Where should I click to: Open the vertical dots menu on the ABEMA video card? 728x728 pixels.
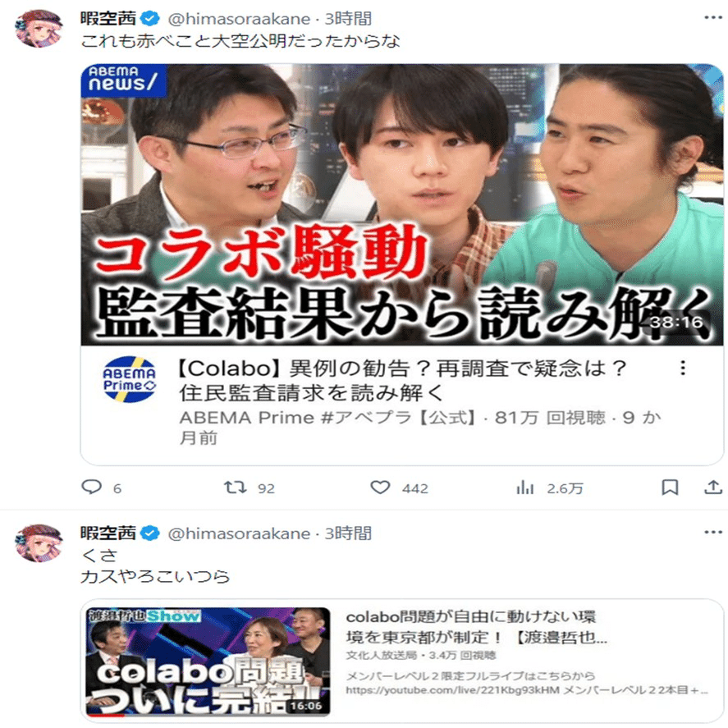(x=683, y=368)
